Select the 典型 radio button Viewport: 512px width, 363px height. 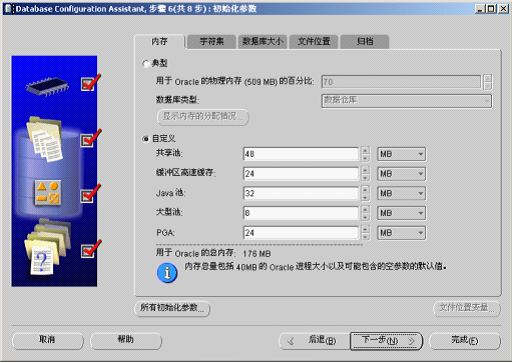(x=146, y=63)
